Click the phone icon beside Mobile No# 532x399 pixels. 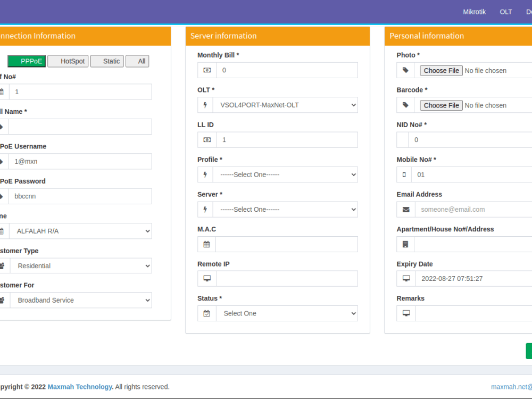[405, 174]
